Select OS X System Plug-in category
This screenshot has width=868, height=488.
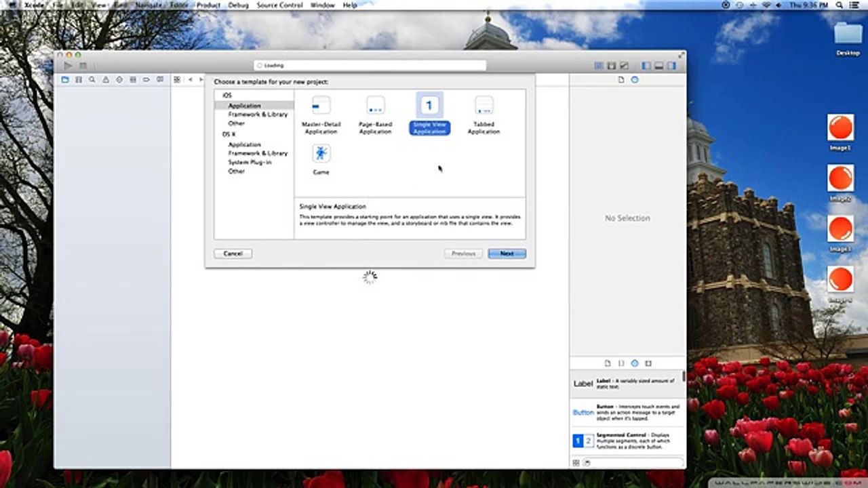250,163
